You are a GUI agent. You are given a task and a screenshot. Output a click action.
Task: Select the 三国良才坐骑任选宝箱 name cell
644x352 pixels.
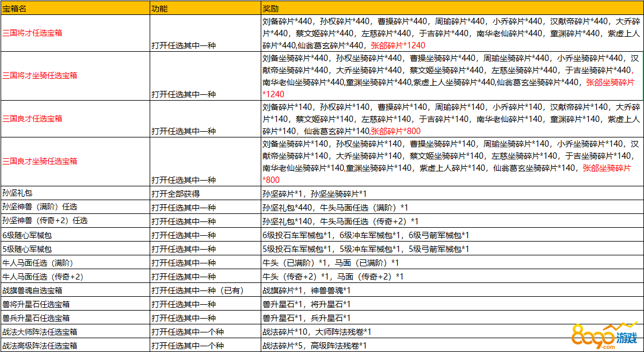click(40, 161)
